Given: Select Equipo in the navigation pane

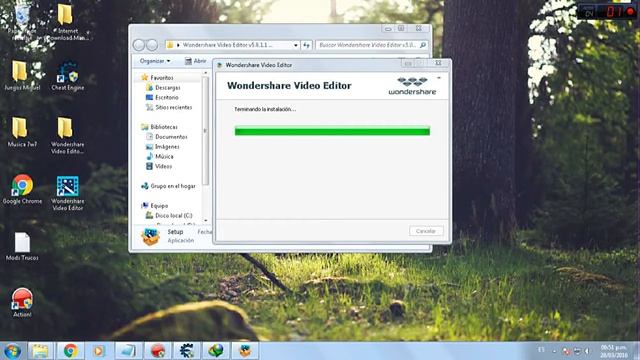Looking at the screenshot, I should [x=159, y=205].
